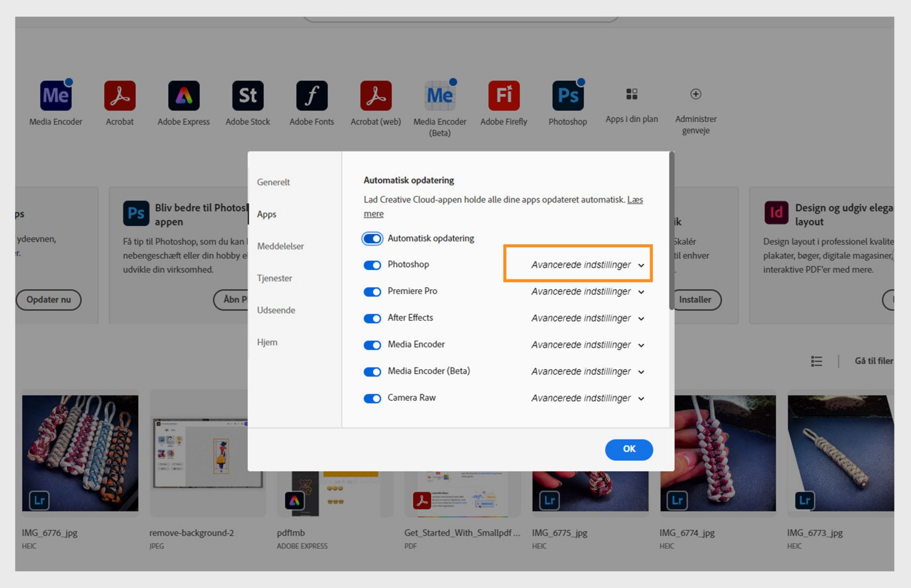Toggle the main Automatisk opdatering switch
Screen dimensions: 911x588
point(372,239)
